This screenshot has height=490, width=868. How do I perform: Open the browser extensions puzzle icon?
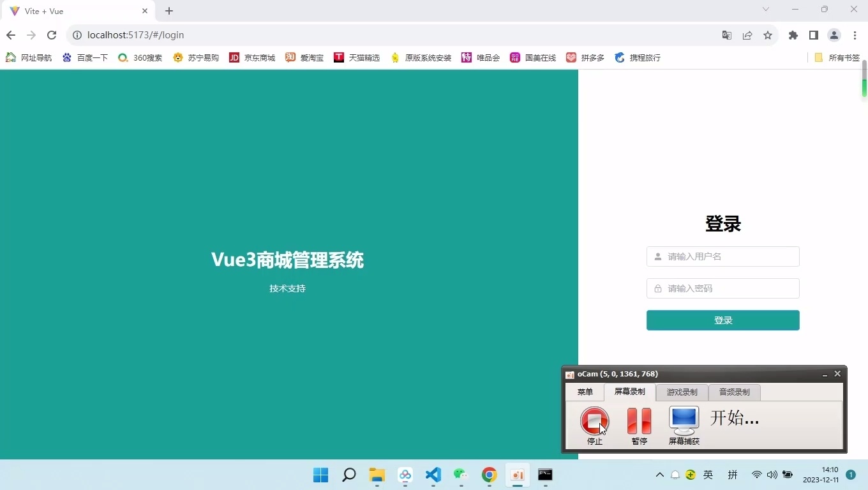pos(793,36)
